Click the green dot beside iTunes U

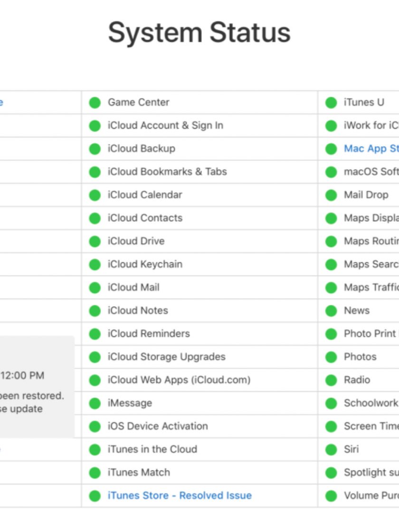point(331,103)
